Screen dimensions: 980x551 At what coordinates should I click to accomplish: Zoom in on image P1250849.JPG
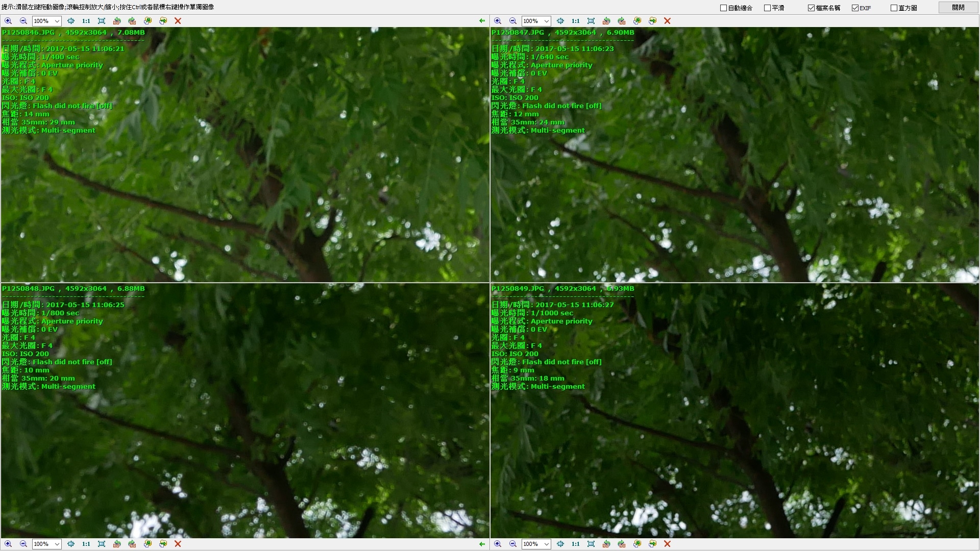click(498, 544)
